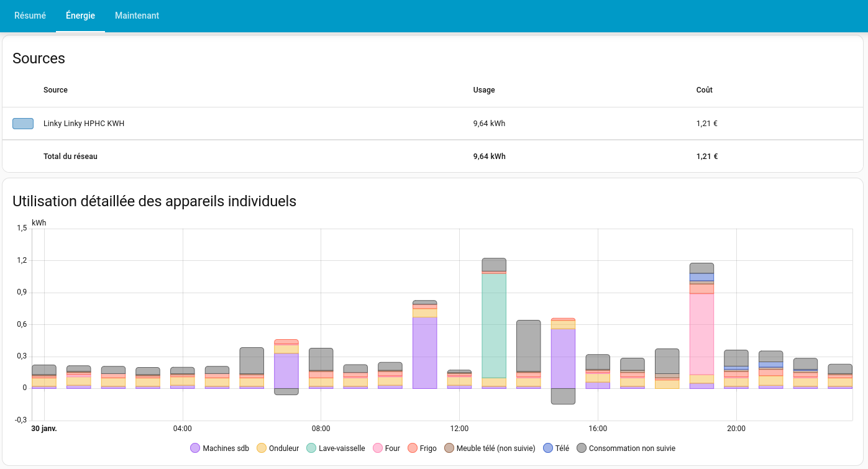Toggle Lave-vaisselle legend entry
The image size is (868, 469).
336,448
